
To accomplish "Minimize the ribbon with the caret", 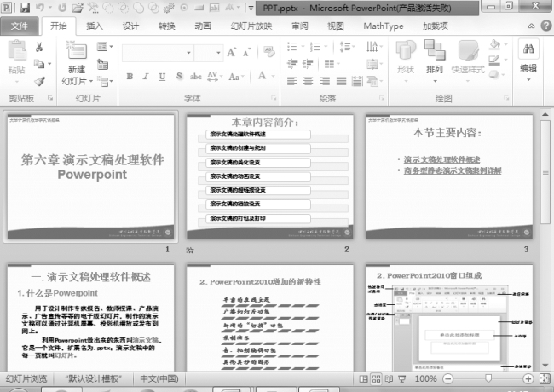I will (531, 26).
